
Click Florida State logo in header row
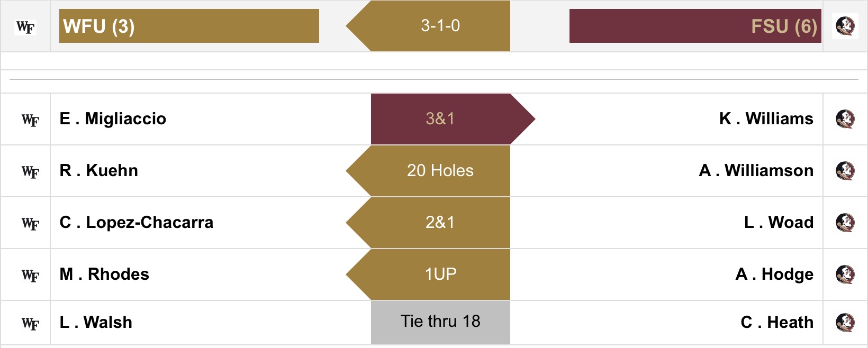(x=845, y=25)
